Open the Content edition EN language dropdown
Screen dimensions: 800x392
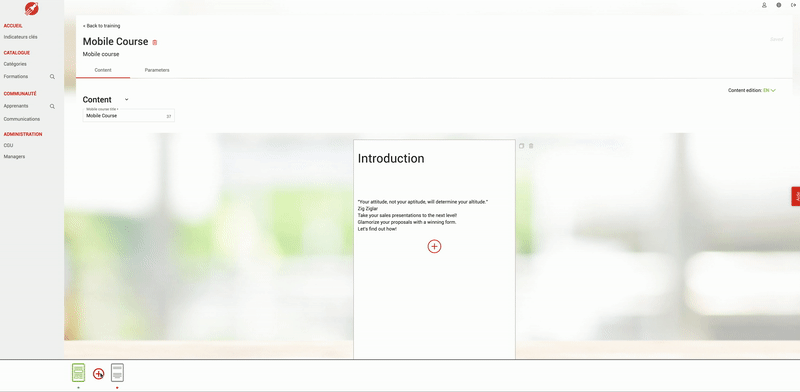[x=769, y=90]
